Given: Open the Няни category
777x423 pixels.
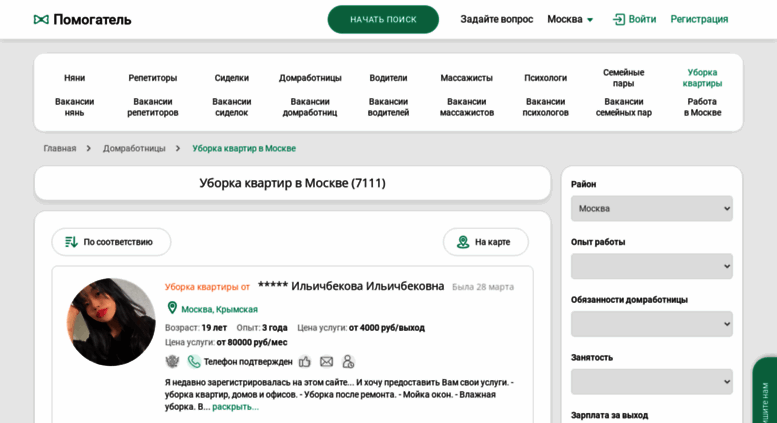Looking at the screenshot, I should (x=74, y=78).
